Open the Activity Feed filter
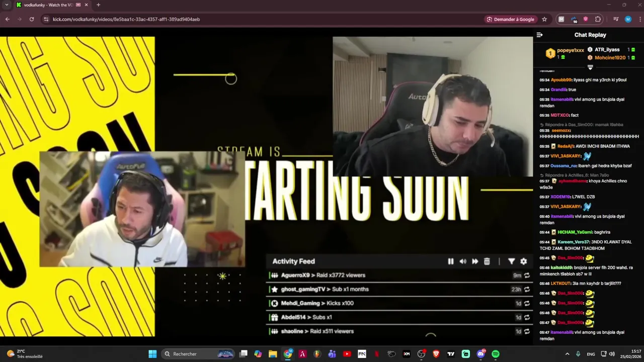Image resolution: width=644 pixels, height=362 pixels. click(x=511, y=261)
